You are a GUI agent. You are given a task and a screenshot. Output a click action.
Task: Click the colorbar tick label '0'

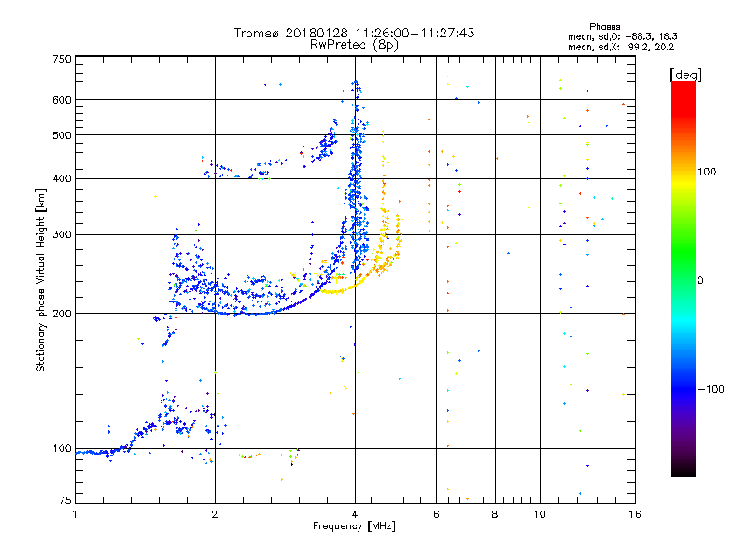point(699,281)
